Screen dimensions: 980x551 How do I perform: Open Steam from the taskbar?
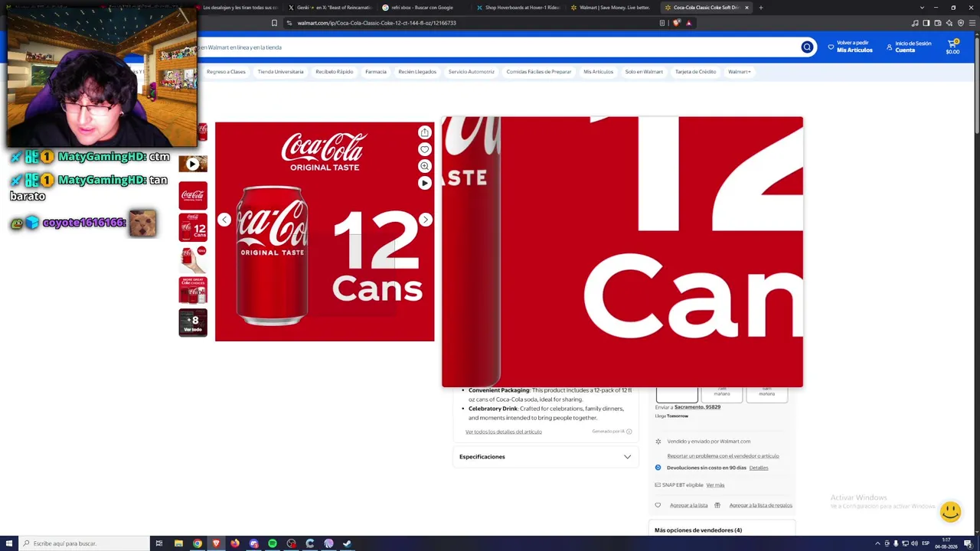(347, 543)
